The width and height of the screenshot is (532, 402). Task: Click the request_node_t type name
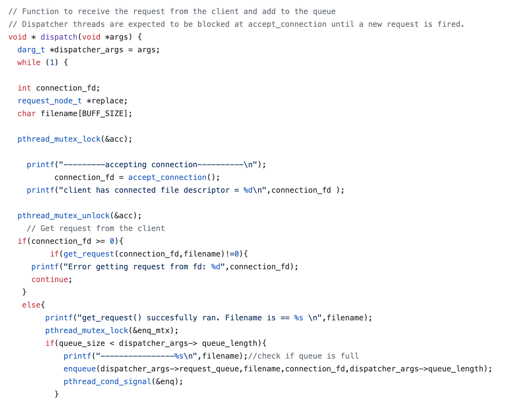tap(50, 101)
